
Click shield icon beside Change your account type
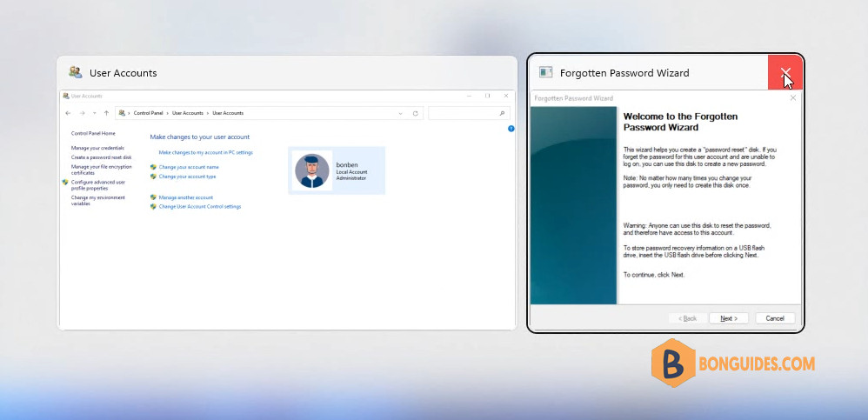tap(153, 176)
